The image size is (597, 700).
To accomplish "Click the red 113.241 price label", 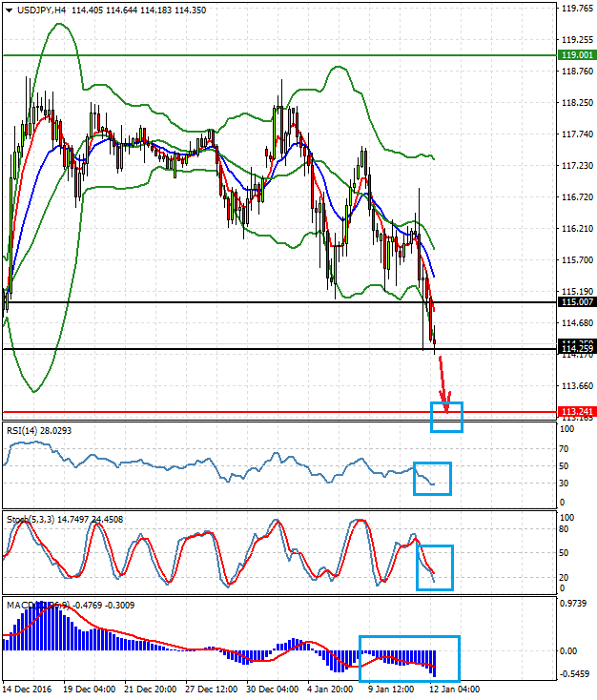I will (x=577, y=412).
